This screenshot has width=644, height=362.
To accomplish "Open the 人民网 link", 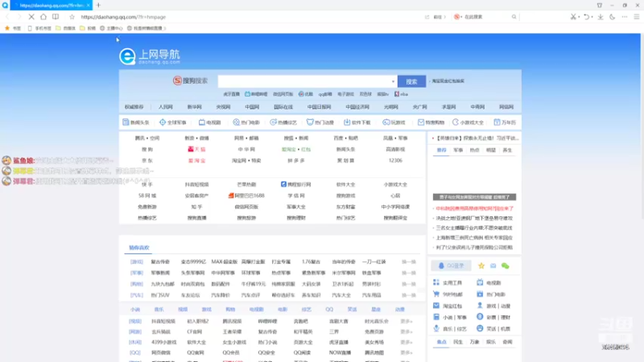I will [x=166, y=107].
